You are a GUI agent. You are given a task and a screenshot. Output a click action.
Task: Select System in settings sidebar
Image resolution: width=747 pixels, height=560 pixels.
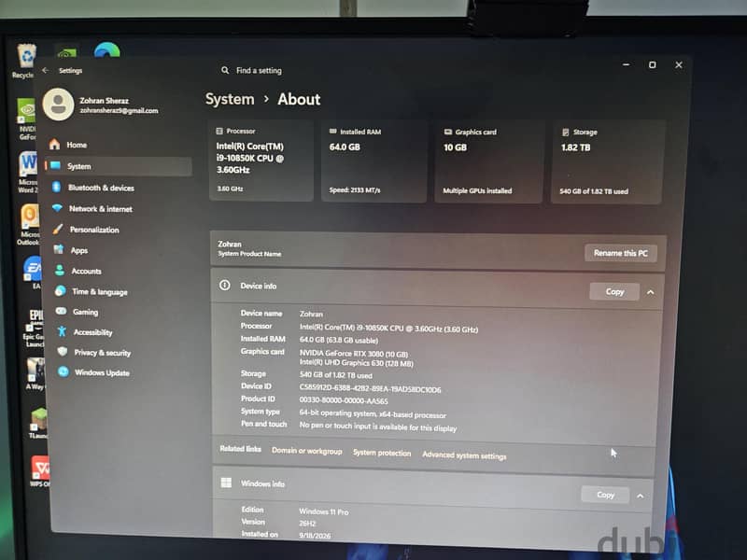(x=119, y=166)
